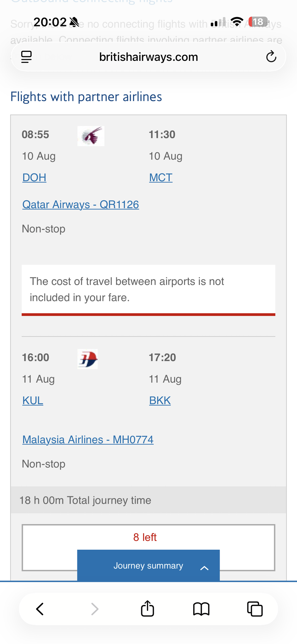Open the reader/page menu icon in address bar
Viewport: 297px width, 644px height.
26,57
